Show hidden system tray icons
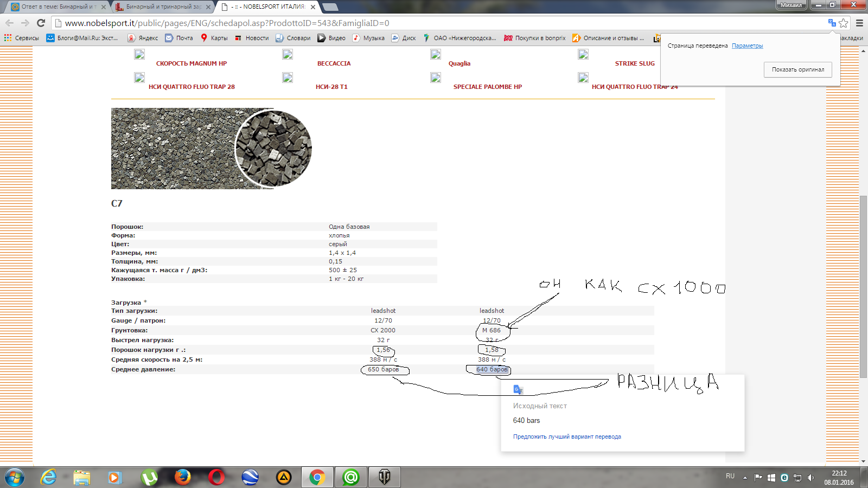This screenshot has height=488, width=868. [745, 478]
